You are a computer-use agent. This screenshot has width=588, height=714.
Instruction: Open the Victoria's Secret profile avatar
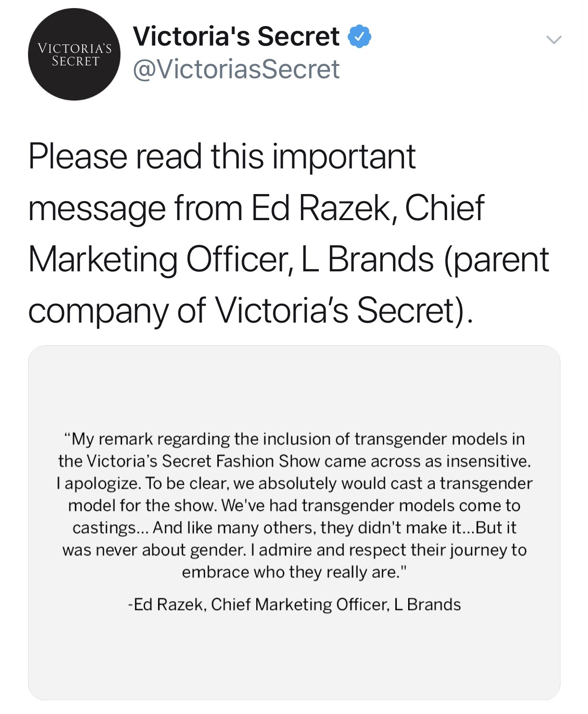click(74, 55)
